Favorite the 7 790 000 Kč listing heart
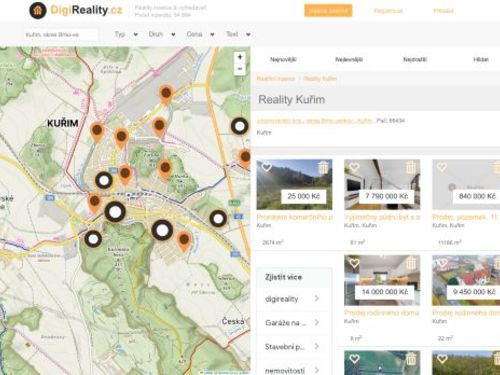The image size is (500, 375). click(x=354, y=167)
